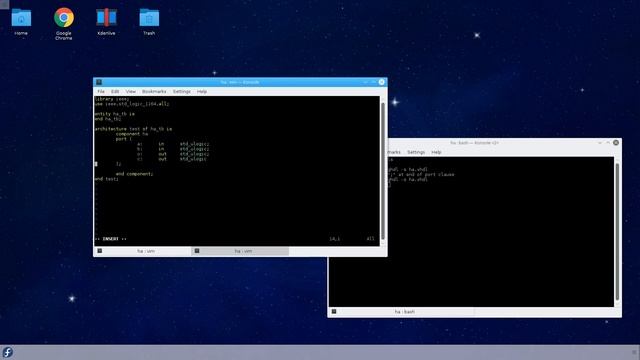Click the 'end component;' line
This screenshot has width=640, height=360.
coord(134,174)
